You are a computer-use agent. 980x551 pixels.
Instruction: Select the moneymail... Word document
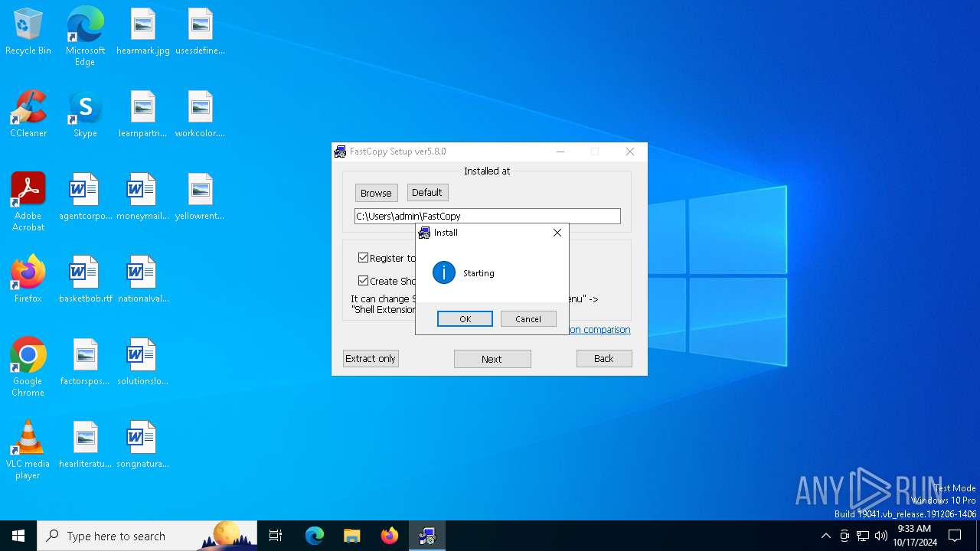[143, 197]
